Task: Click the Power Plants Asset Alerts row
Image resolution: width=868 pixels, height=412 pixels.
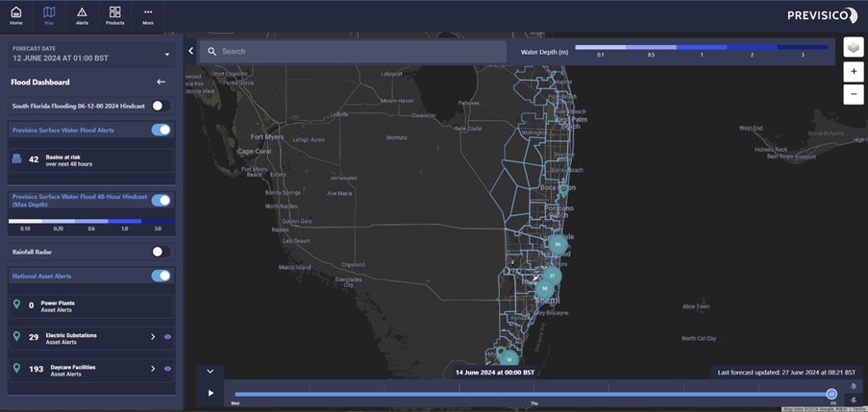Action: (x=91, y=306)
